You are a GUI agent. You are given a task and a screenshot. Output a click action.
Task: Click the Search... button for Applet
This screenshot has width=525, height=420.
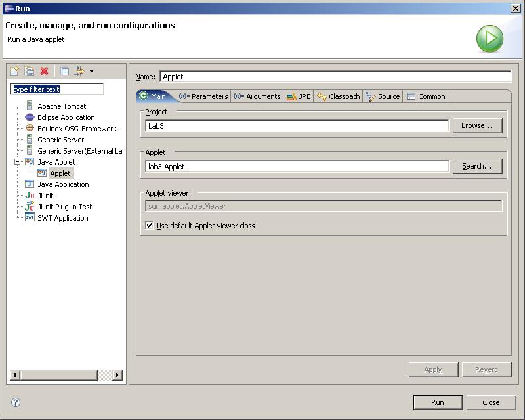[476, 166]
